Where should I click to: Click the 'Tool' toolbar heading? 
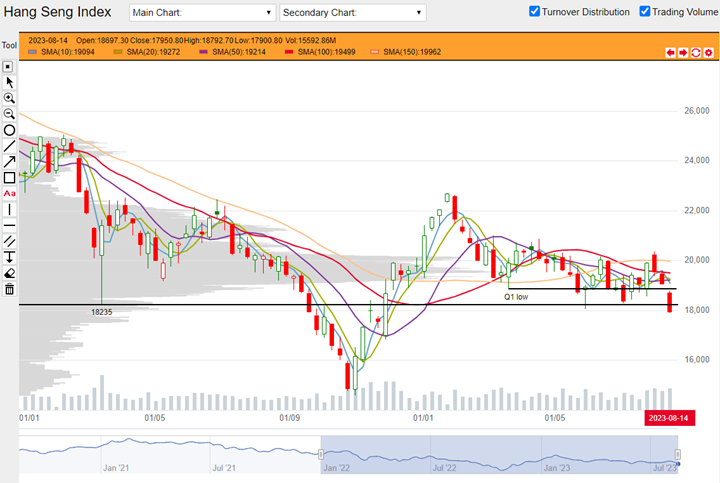pos(9,45)
